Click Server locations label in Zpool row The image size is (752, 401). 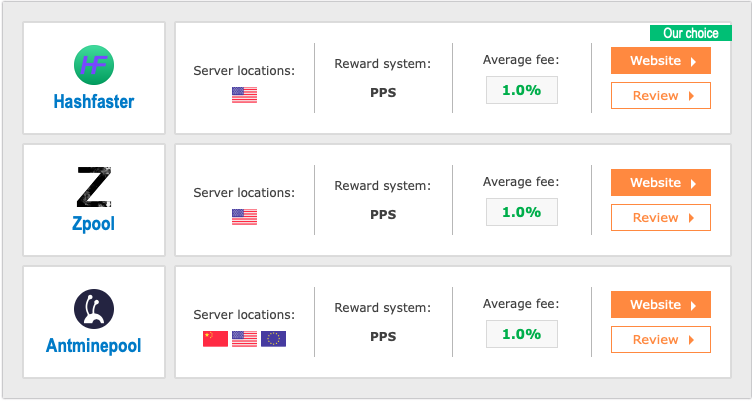tap(244, 193)
